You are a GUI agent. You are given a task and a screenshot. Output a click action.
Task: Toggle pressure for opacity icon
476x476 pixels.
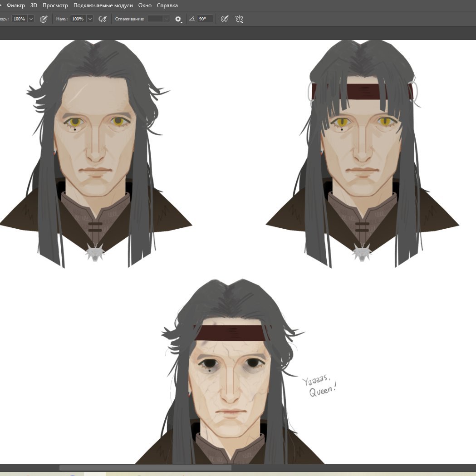44,19
